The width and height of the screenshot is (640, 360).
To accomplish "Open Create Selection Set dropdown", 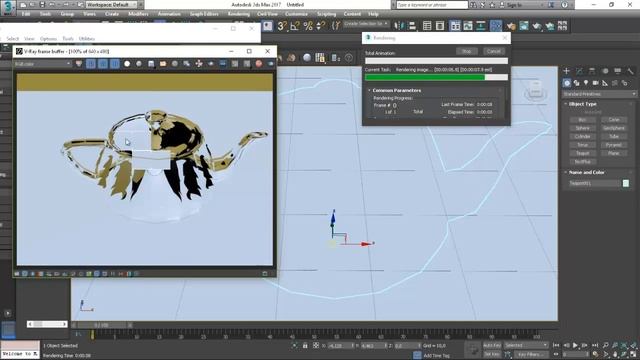I will pyautogui.click(x=366, y=24).
